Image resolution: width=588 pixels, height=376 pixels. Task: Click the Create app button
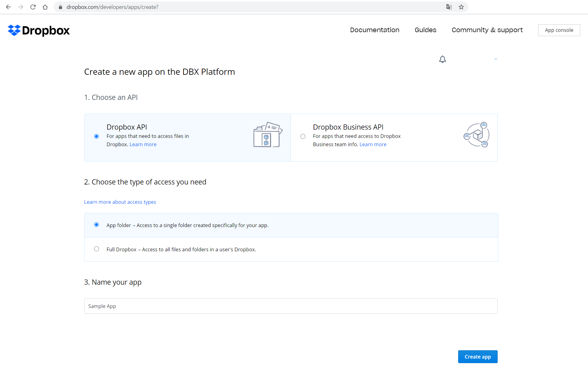point(478,357)
